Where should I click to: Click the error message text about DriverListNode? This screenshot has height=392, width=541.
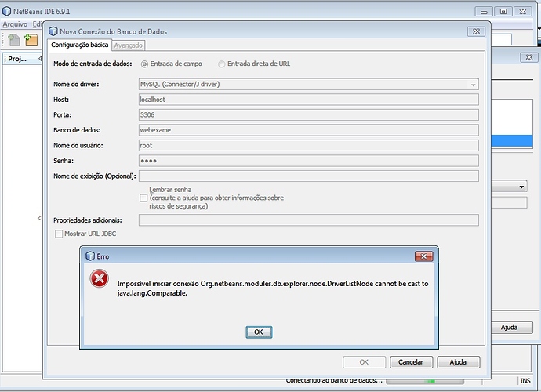pos(273,289)
